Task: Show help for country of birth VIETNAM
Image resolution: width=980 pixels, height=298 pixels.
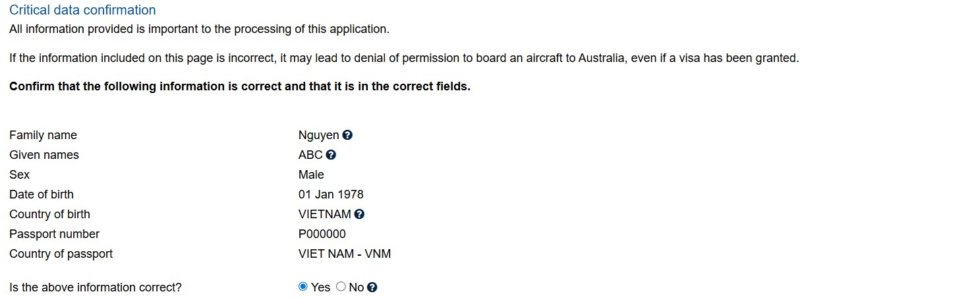Action: click(x=359, y=214)
